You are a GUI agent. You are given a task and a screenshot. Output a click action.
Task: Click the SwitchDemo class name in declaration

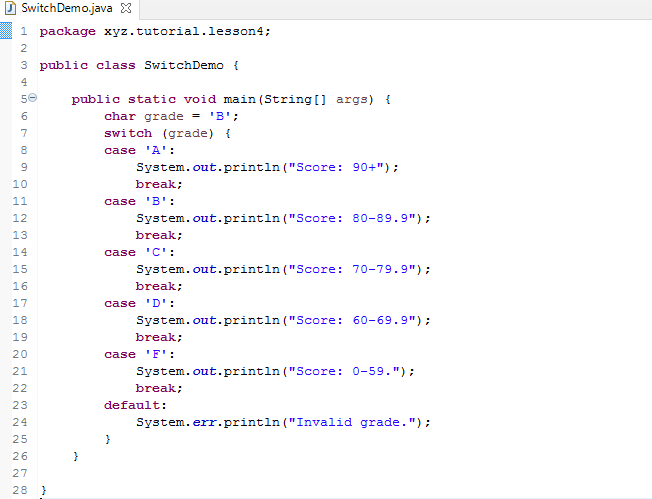[184, 65]
